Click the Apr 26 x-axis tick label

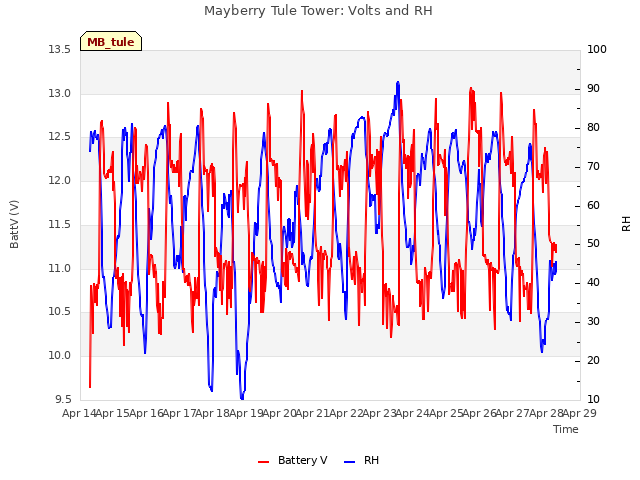(480, 413)
